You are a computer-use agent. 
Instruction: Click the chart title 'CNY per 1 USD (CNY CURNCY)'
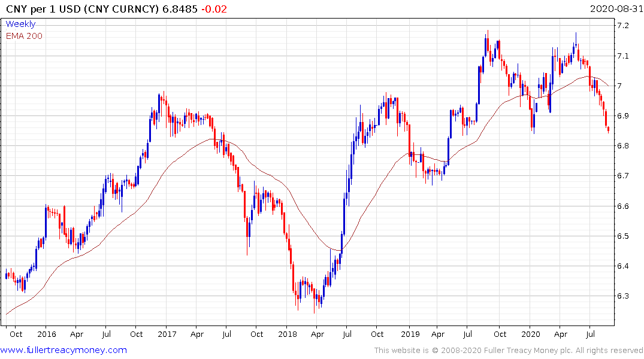[82, 9]
